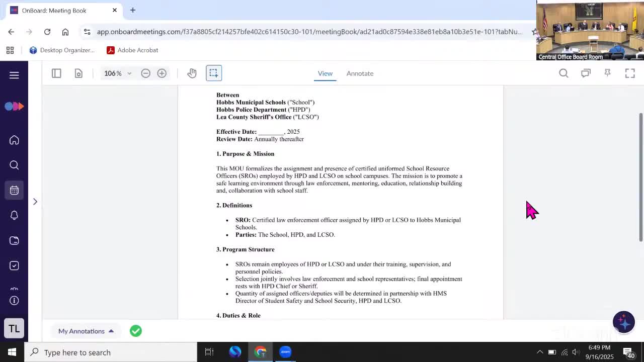Viewport: 644px width, 362px height.
Task: Open the 106% zoom level dropdown
Action: point(118,73)
